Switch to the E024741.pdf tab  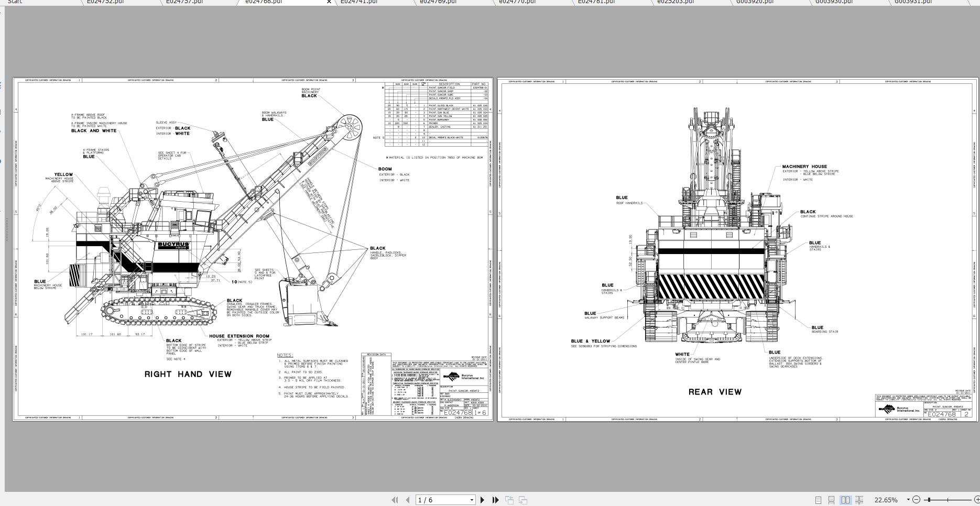coord(359,2)
